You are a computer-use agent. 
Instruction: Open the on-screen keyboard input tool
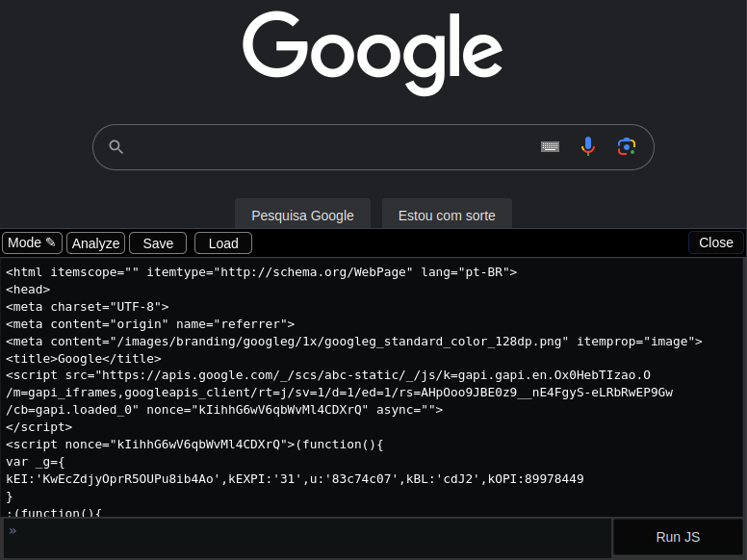tap(550, 146)
